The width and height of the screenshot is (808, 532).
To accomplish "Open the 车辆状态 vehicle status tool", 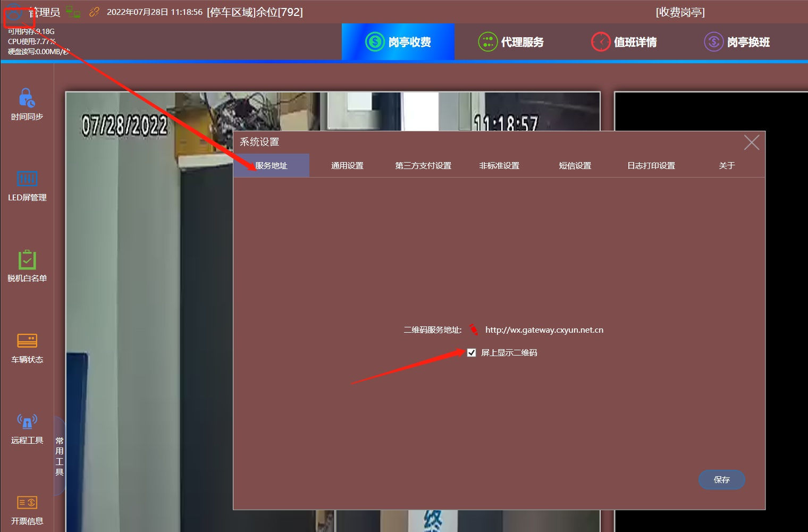I will (x=27, y=348).
